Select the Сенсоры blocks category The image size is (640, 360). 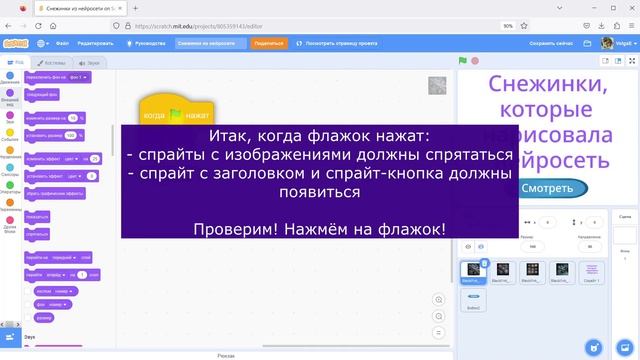pos(10,170)
